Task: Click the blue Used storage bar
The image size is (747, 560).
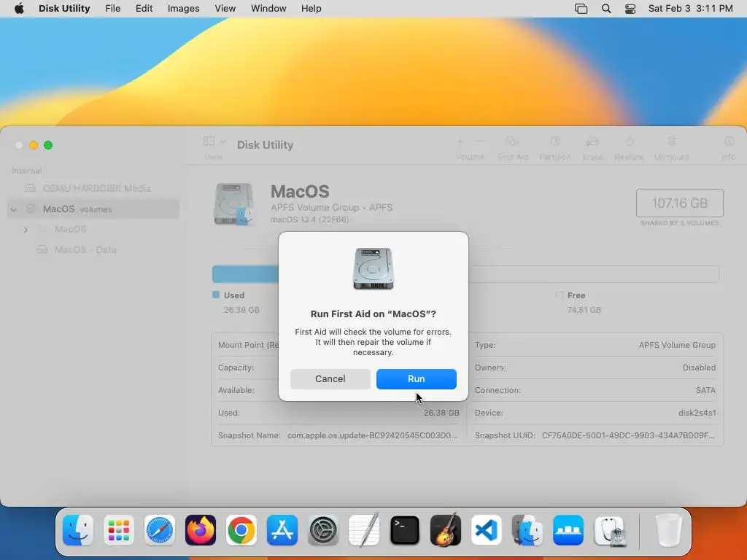Action: 245,274
